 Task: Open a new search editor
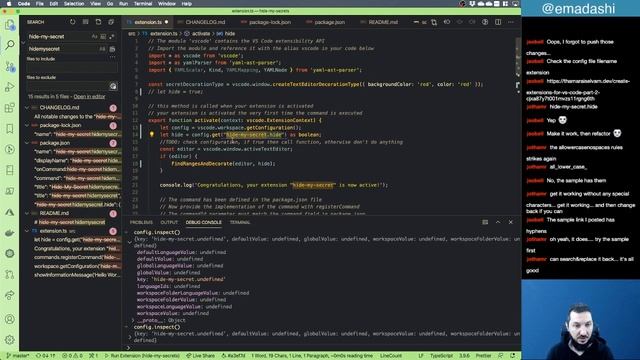pyautogui.click(x=98, y=22)
